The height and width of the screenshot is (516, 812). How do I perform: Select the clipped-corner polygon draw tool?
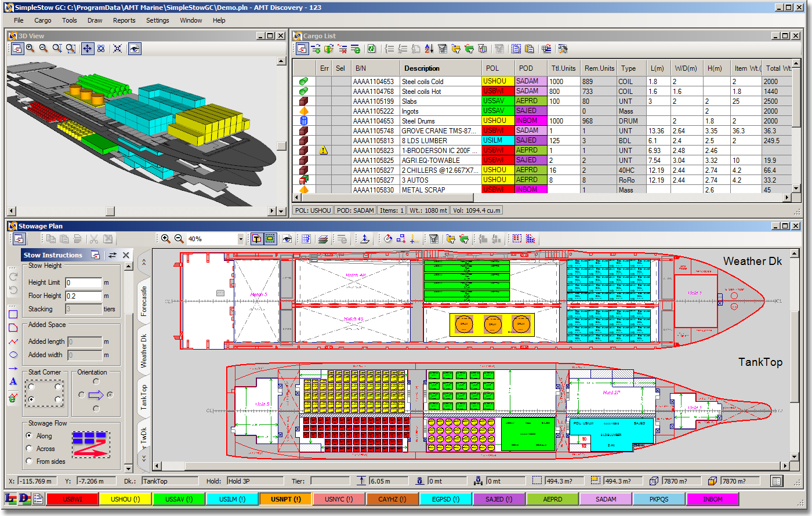pos(13,328)
